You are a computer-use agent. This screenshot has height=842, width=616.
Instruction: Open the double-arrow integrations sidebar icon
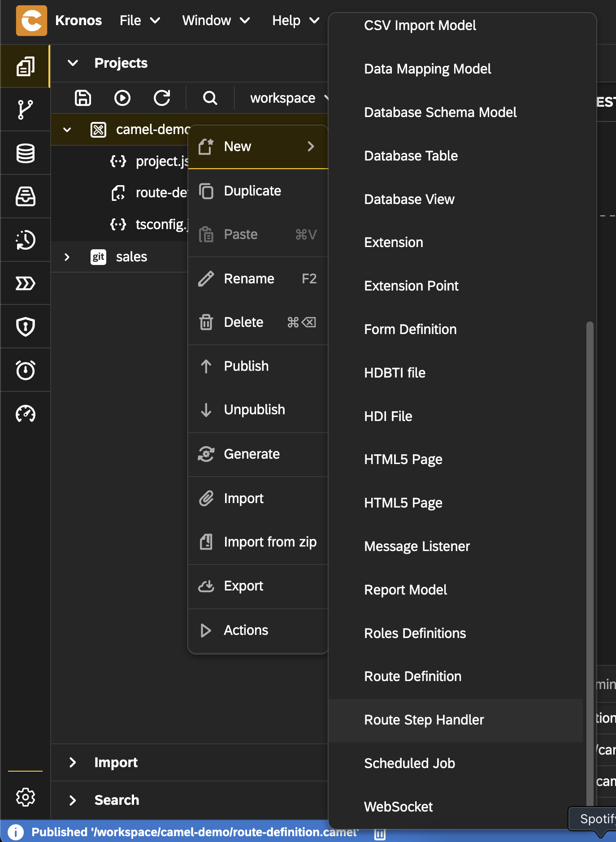coord(25,283)
